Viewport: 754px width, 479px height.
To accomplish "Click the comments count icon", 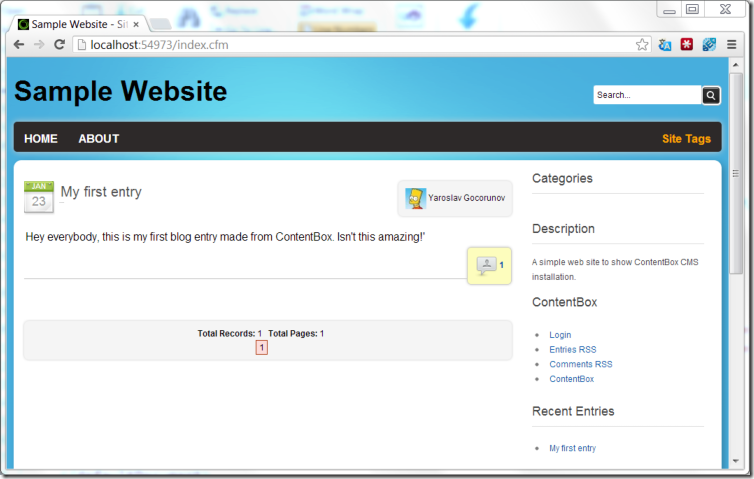I will click(486, 265).
